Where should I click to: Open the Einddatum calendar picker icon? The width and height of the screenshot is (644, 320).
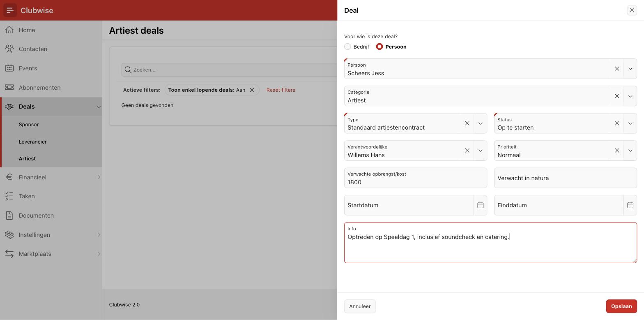[x=630, y=205]
